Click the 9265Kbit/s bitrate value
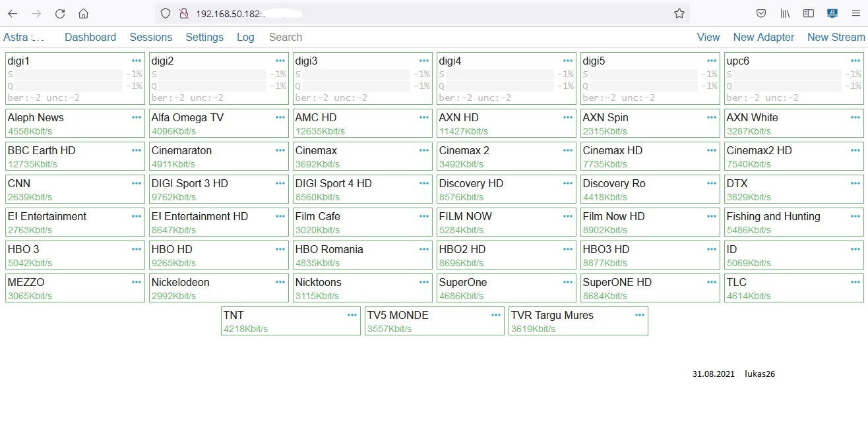 point(173,263)
